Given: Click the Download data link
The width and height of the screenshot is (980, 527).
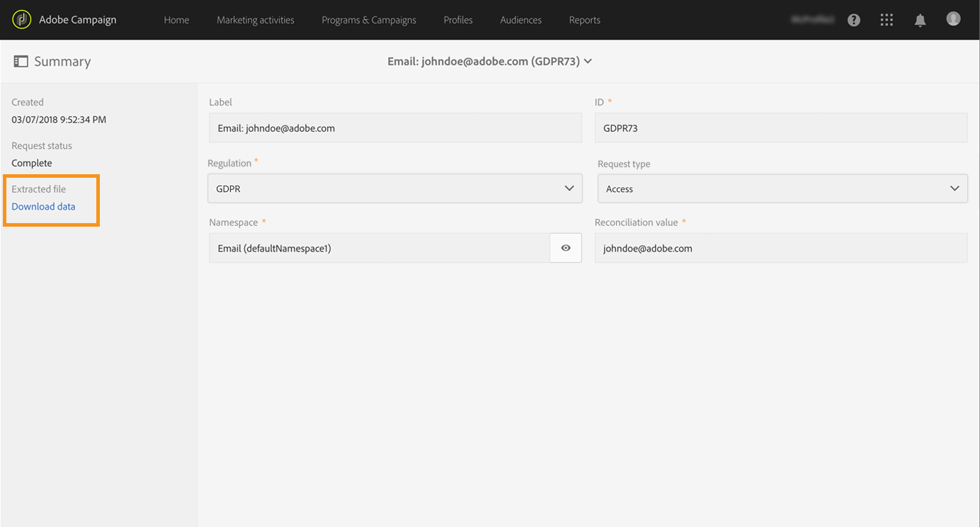Looking at the screenshot, I should 43,207.
